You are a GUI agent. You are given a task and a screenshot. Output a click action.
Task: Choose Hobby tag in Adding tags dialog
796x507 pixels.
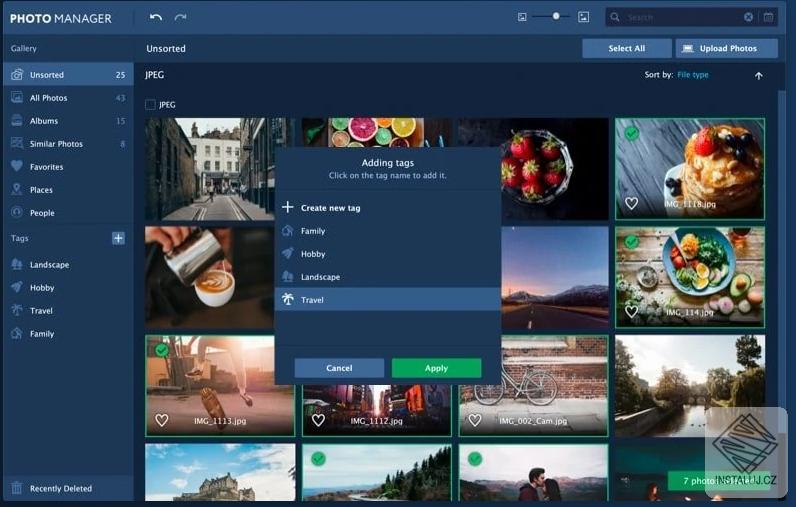coord(388,254)
